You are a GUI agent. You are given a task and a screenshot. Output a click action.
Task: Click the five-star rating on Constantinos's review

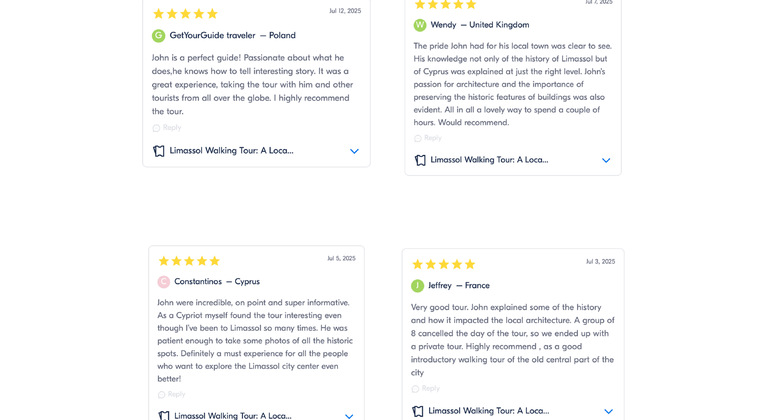pos(189,261)
